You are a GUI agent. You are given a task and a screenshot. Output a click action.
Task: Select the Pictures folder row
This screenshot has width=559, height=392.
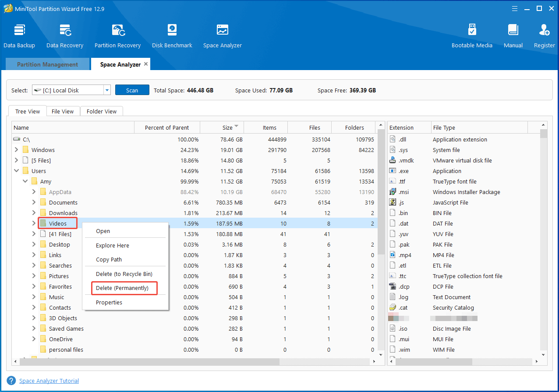click(195, 276)
